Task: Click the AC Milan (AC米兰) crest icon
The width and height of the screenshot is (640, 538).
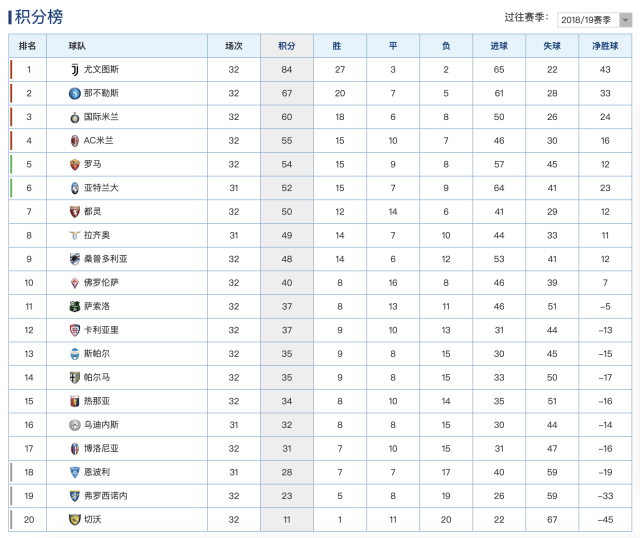Action: click(74, 141)
